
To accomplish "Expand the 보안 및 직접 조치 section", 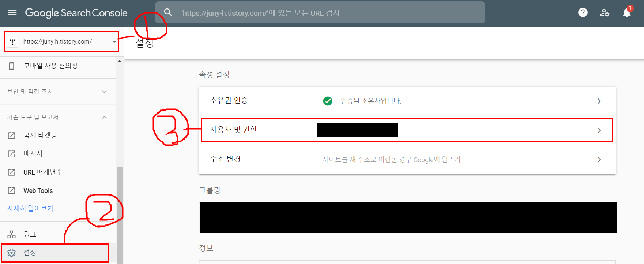I will [x=58, y=92].
